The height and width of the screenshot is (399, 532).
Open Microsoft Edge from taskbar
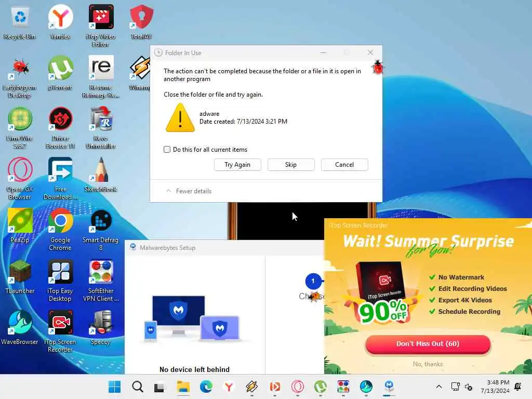pos(206,387)
